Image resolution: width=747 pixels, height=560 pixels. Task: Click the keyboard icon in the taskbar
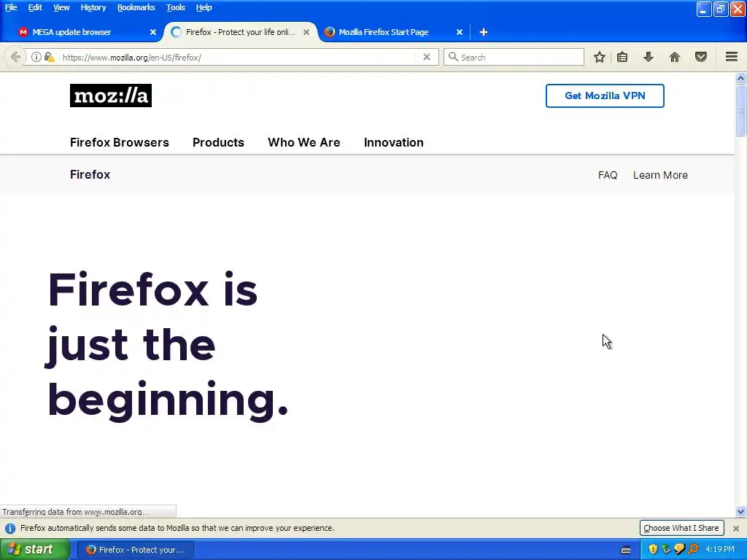point(626,550)
